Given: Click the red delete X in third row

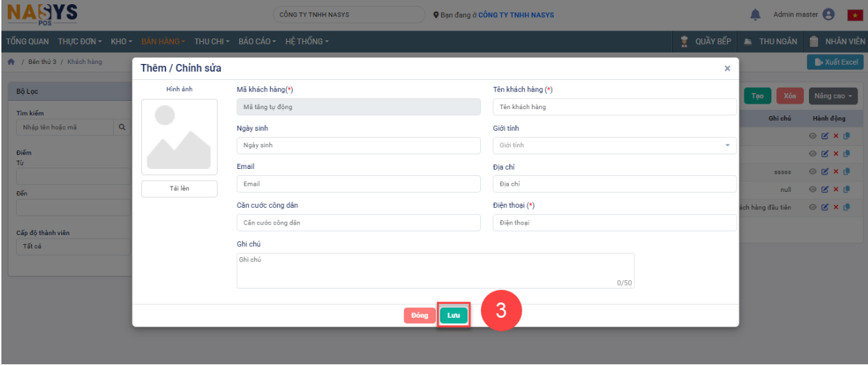Looking at the screenshot, I should (836, 172).
